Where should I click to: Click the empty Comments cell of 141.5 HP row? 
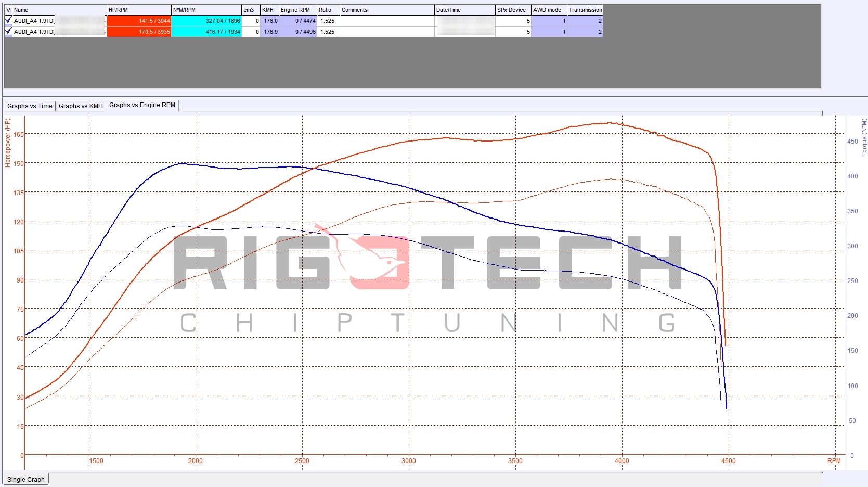point(387,21)
